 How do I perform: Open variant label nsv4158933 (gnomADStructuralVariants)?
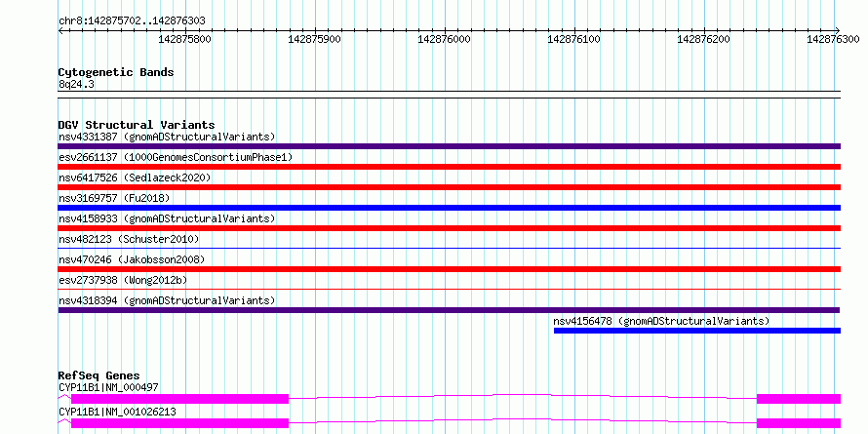167,218
